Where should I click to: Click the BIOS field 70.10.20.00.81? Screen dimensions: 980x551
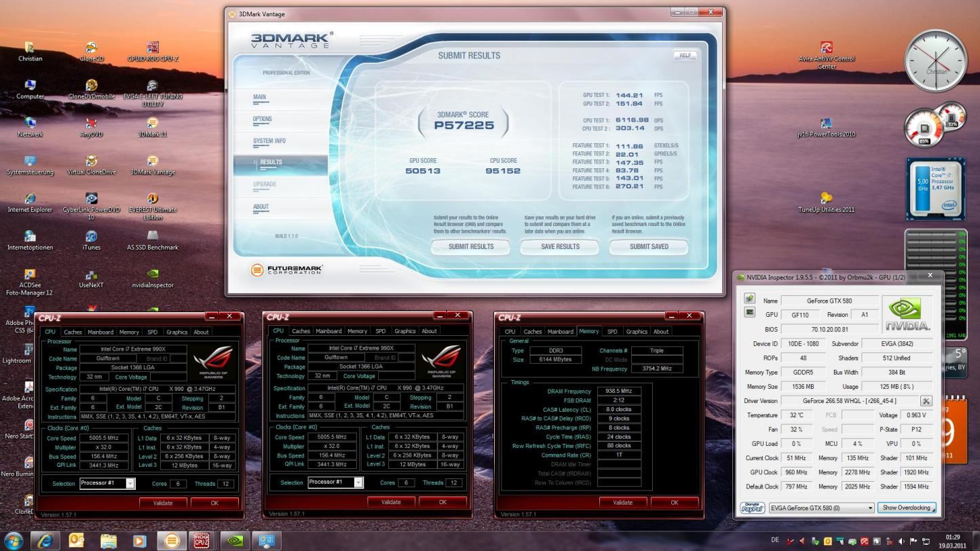coord(829,329)
